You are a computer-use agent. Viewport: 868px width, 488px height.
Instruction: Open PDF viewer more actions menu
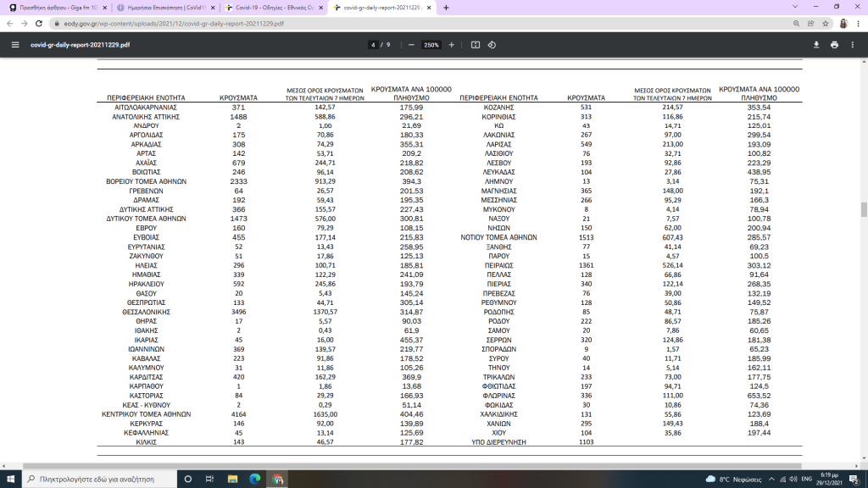[853, 45]
